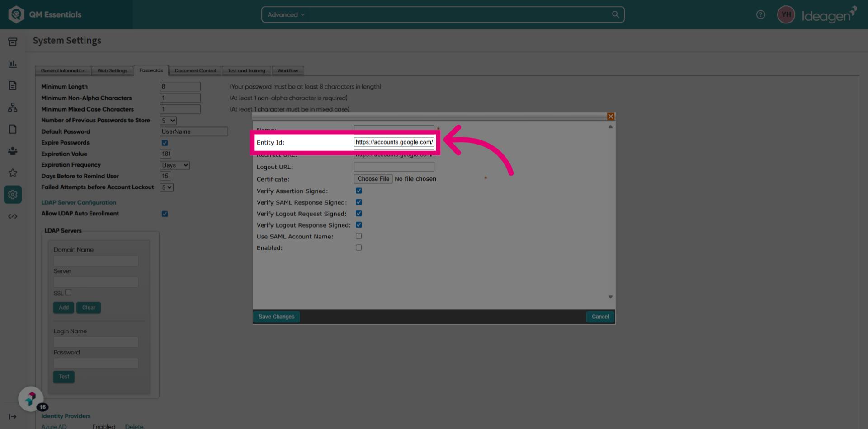The height and width of the screenshot is (429, 868).
Task: Click the LDAP Add button
Action: 64,308
